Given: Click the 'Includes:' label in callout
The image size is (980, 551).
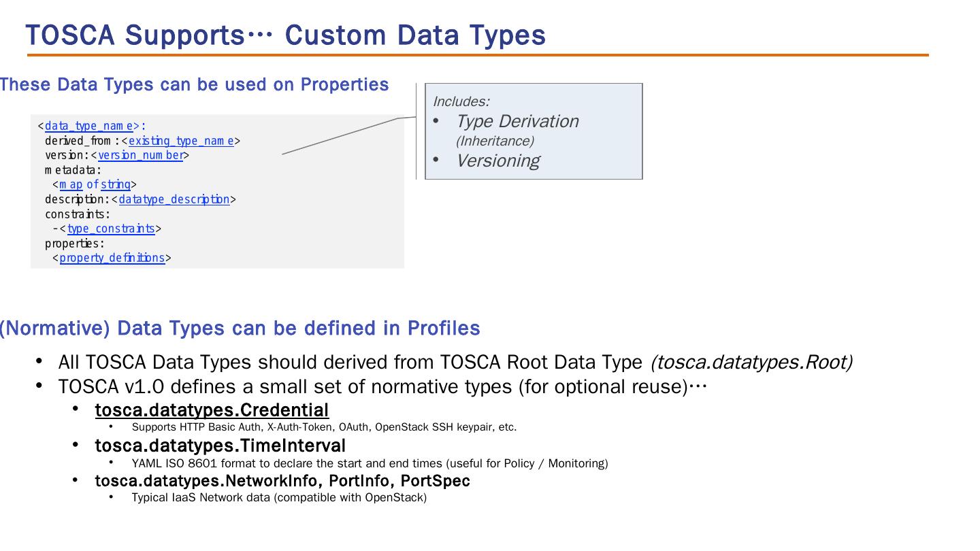Looking at the screenshot, I should pos(461,101).
